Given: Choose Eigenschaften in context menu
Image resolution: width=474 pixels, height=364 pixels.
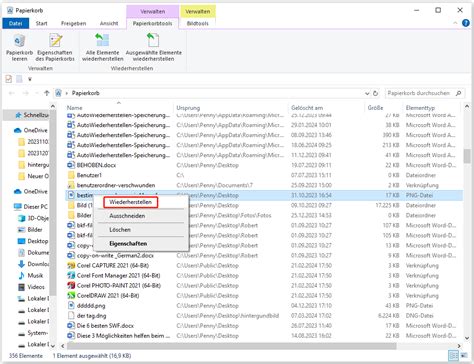Looking at the screenshot, I should pos(128,244).
